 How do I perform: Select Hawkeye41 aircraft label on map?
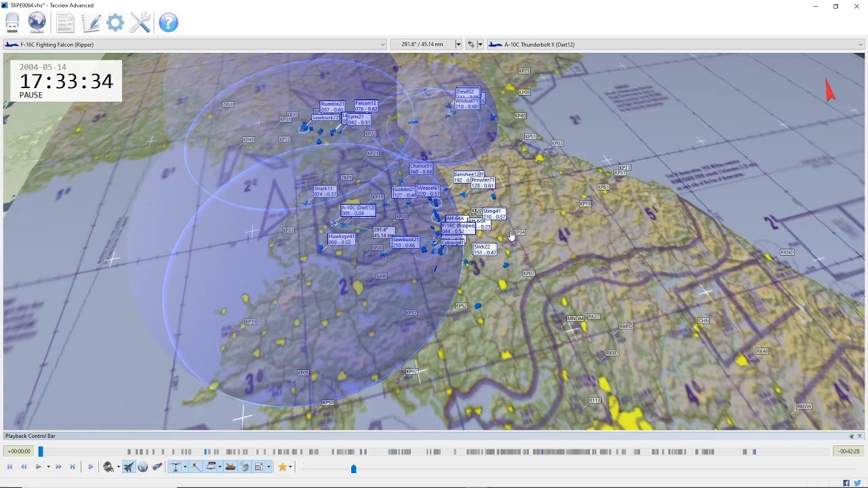[x=341, y=239]
